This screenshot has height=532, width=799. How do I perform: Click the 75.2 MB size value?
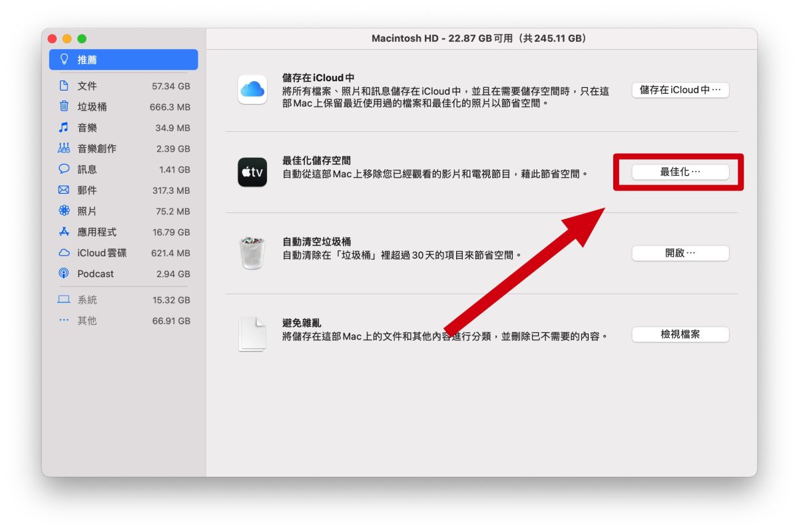point(172,211)
